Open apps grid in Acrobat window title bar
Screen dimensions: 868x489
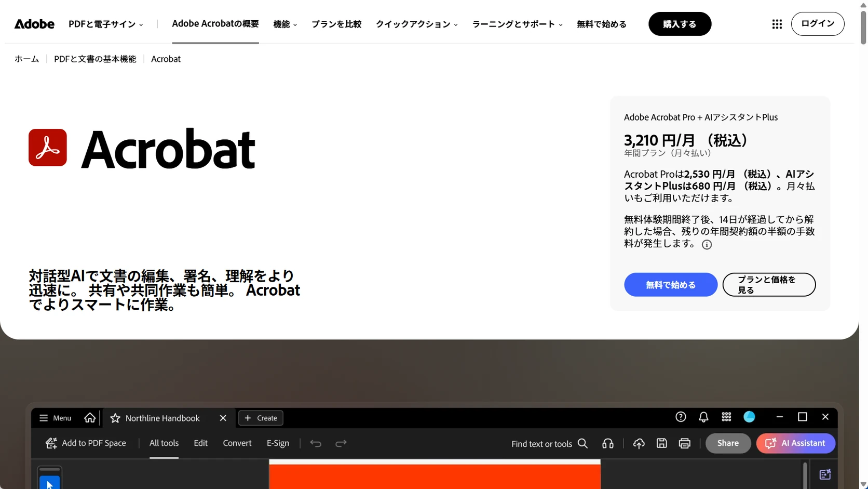pyautogui.click(x=726, y=417)
